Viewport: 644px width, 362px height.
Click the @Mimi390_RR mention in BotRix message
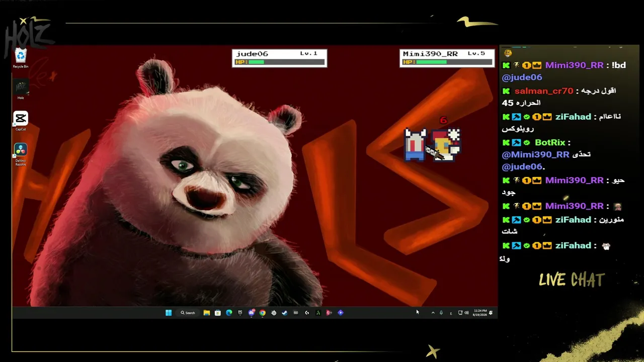535,155
